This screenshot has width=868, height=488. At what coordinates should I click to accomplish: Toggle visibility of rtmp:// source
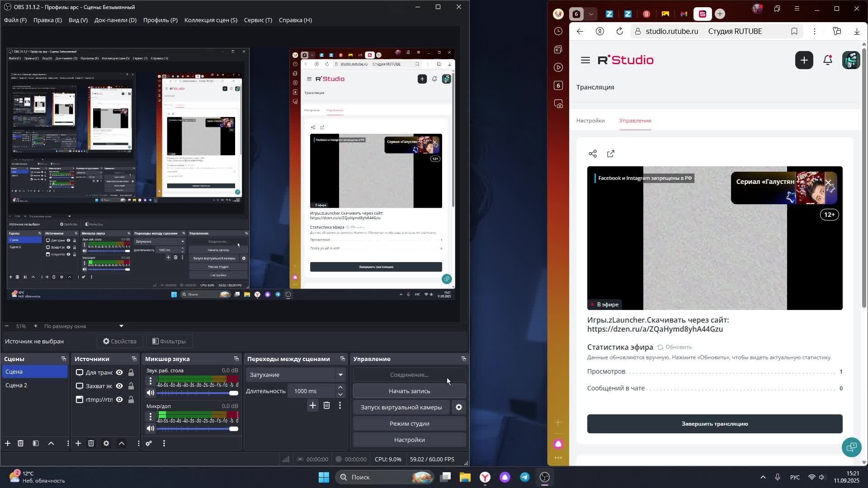119,399
